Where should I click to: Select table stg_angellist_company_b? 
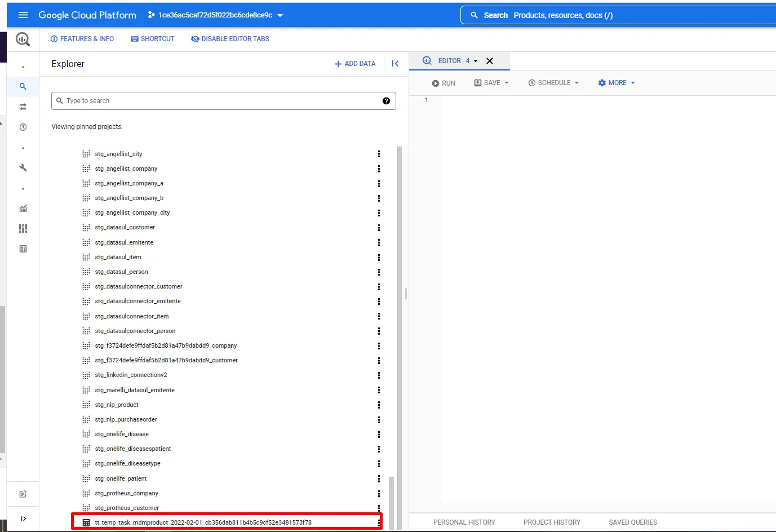tap(129, 198)
